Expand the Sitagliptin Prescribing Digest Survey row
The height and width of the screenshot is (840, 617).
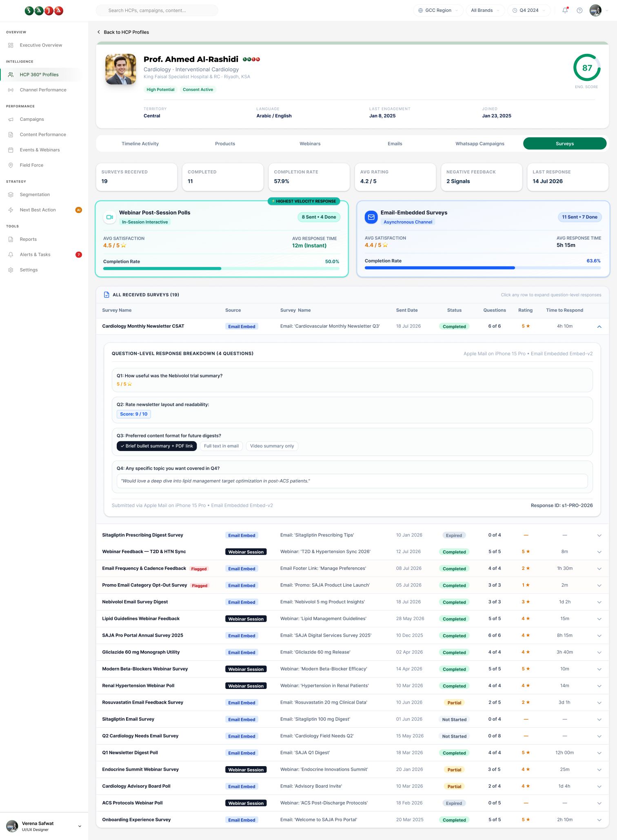click(599, 536)
